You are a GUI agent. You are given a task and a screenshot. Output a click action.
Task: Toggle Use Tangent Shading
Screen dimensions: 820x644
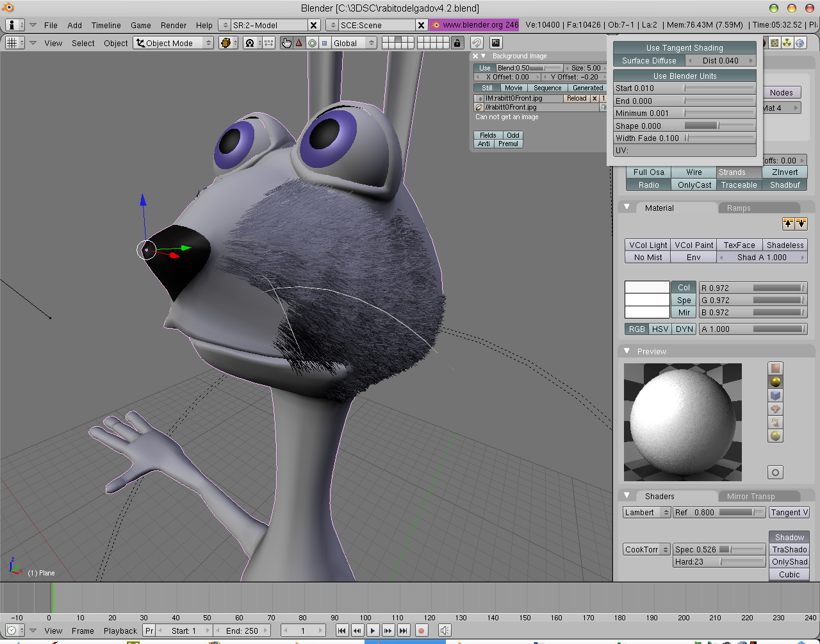(x=684, y=48)
